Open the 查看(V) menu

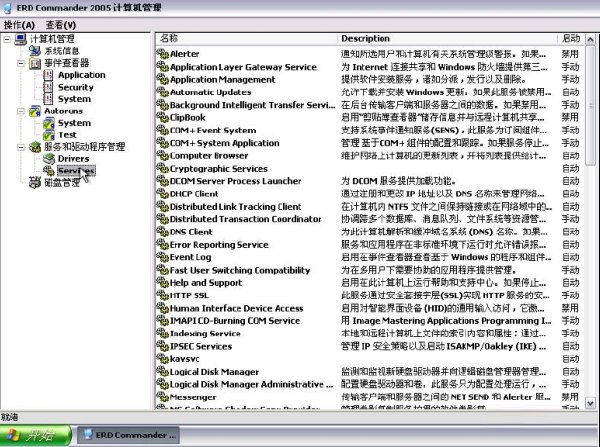coord(60,25)
